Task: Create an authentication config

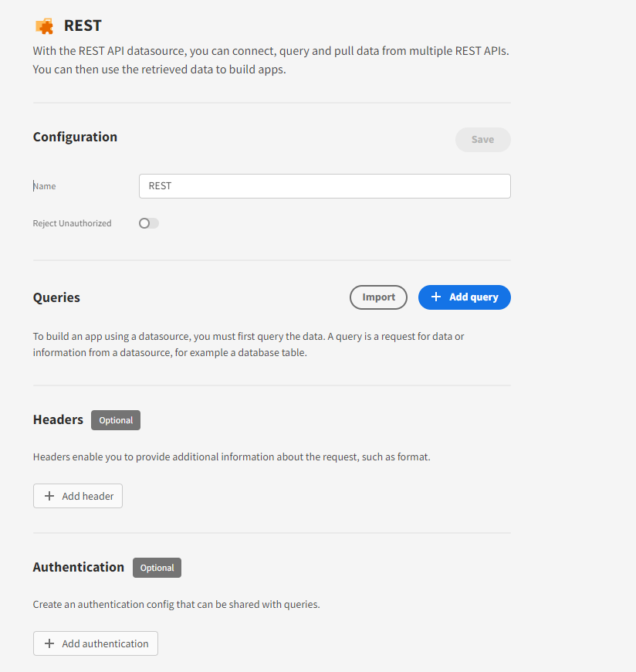Action: [x=95, y=643]
